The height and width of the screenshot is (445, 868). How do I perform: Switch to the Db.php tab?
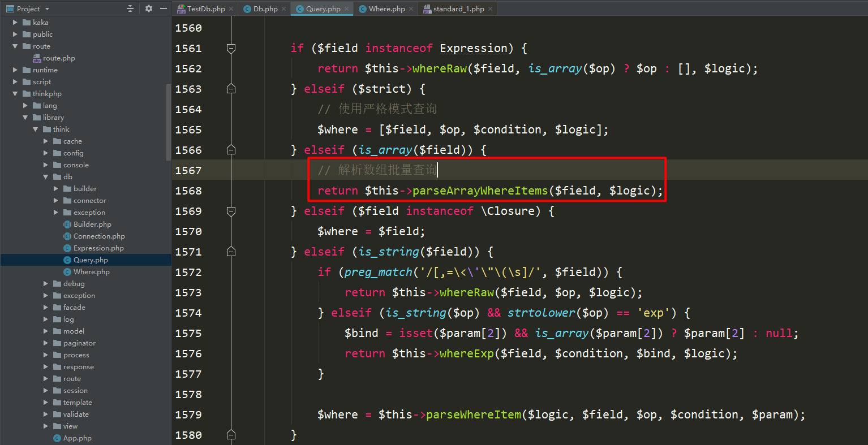pos(265,8)
